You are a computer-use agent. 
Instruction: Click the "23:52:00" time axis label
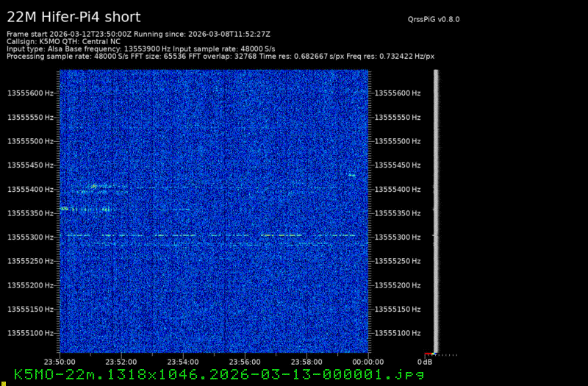pos(121,362)
